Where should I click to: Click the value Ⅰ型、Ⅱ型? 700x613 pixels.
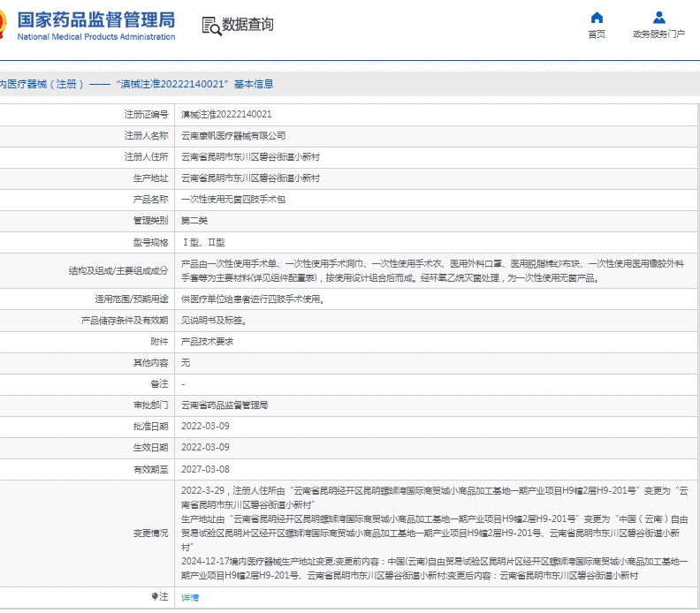click(203, 242)
